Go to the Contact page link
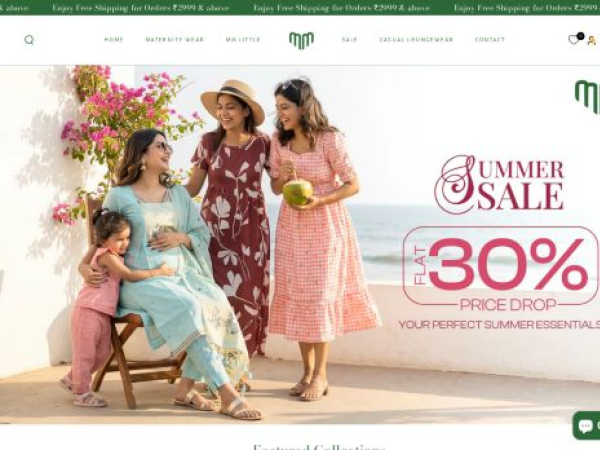This screenshot has width=600, height=450. [x=490, y=39]
